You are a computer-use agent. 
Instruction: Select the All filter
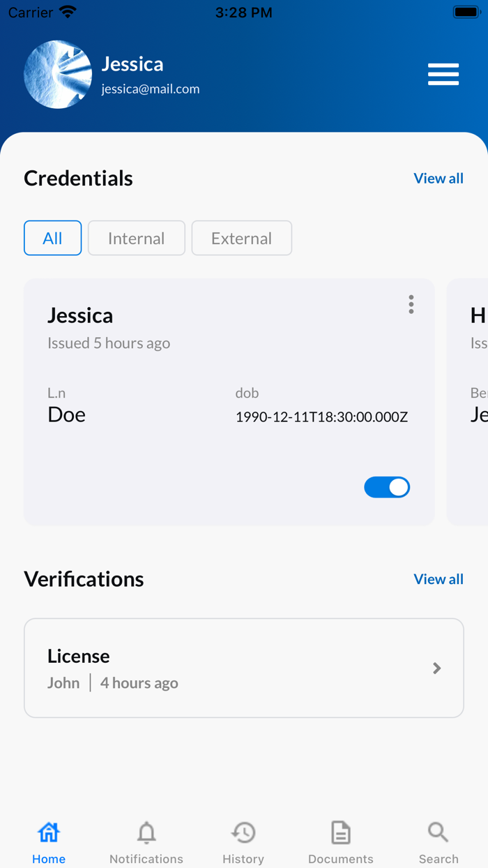coord(53,238)
